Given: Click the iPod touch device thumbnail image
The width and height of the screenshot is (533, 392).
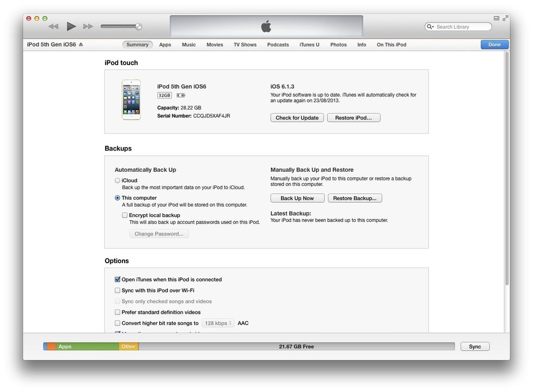Looking at the screenshot, I should [x=131, y=100].
